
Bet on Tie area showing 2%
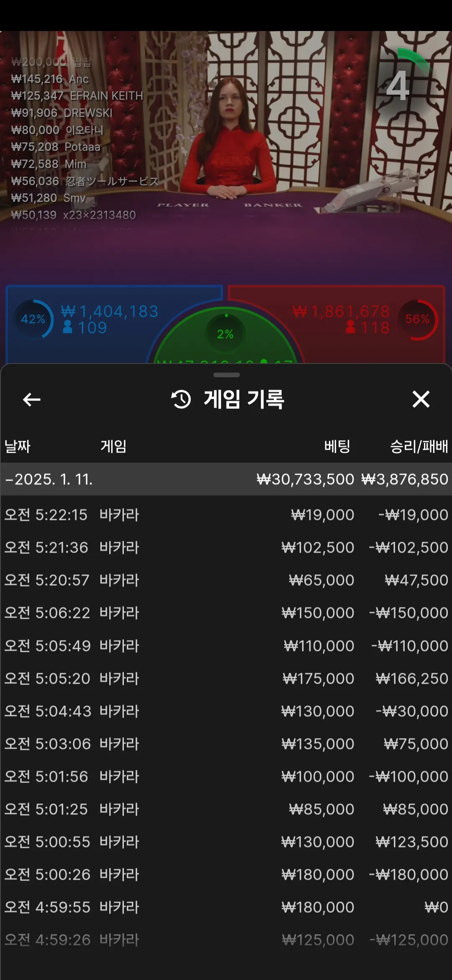225,335
